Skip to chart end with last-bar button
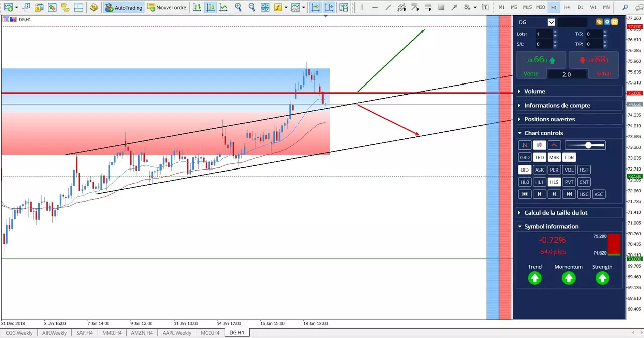 pyautogui.click(x=569, y=194)
